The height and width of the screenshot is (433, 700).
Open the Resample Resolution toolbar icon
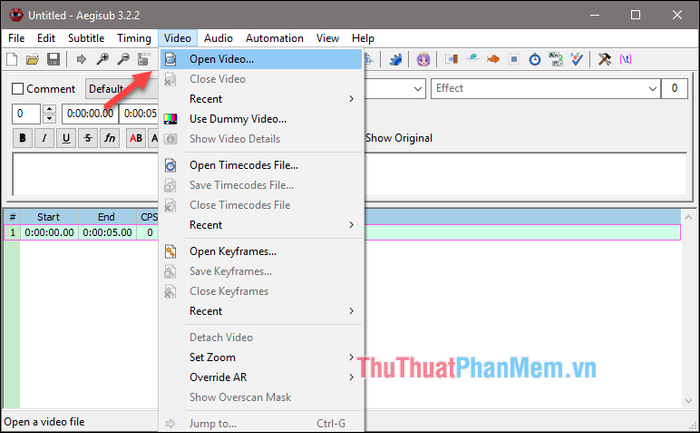click(x=514, y=59)
